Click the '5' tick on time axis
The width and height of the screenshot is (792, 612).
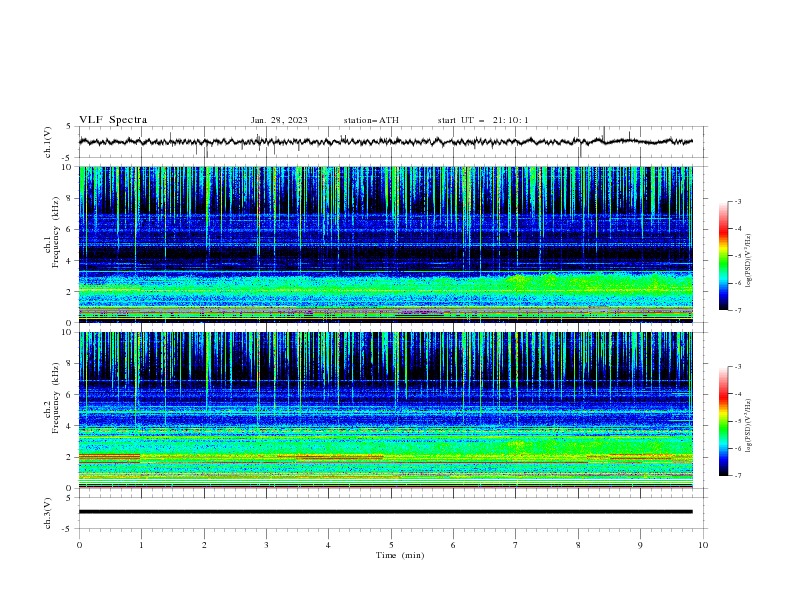(391, 545)
